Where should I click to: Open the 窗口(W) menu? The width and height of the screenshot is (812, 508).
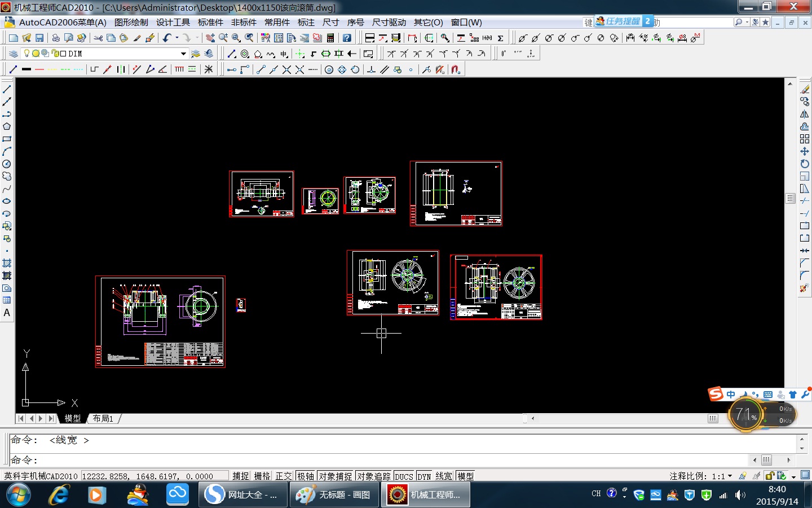[x=466, y=23]
